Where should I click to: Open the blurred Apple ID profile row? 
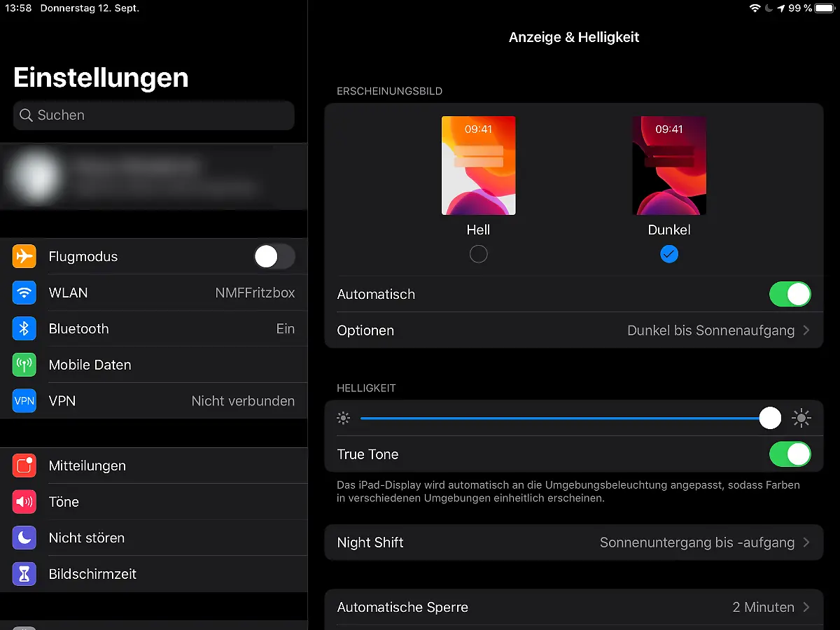point(154,176)
